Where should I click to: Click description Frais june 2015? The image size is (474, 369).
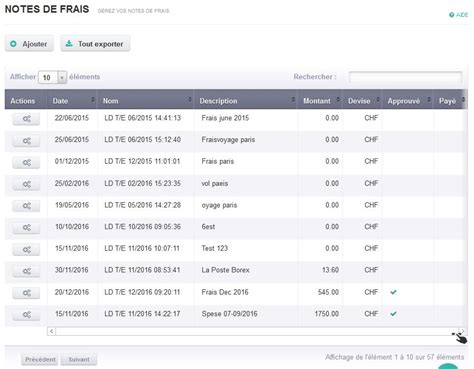coord(225,118)
